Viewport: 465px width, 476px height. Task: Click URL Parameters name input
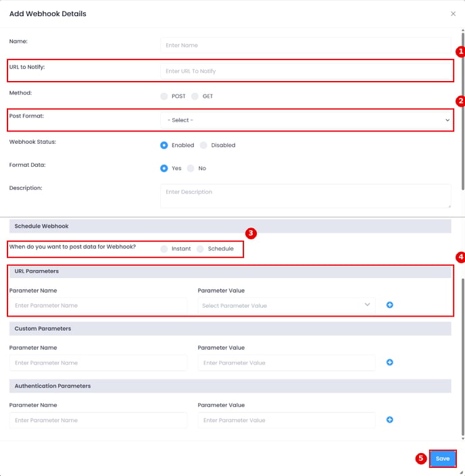pyautogui.click(x=98, y=305)
